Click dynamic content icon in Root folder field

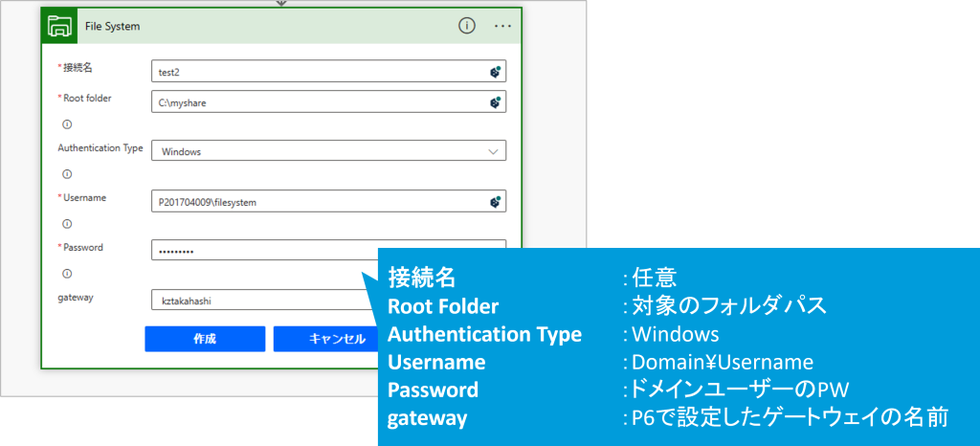[x=495, y=101]
